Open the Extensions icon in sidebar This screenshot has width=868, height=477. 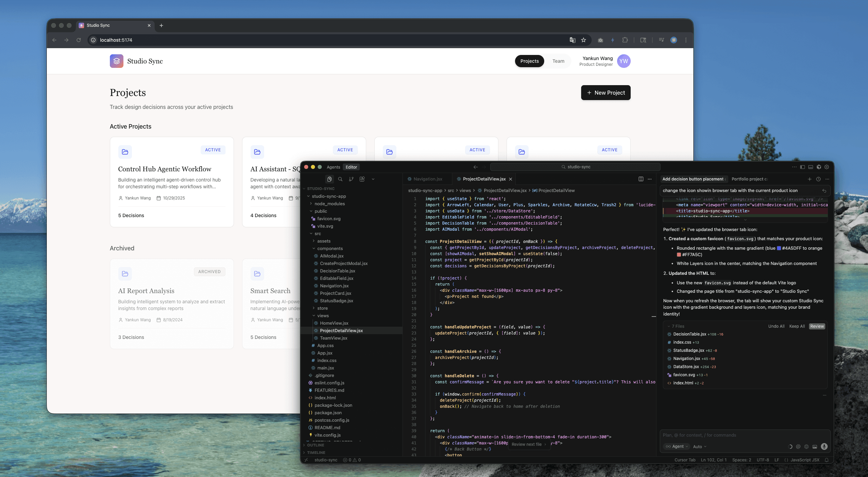click(362, 179)
